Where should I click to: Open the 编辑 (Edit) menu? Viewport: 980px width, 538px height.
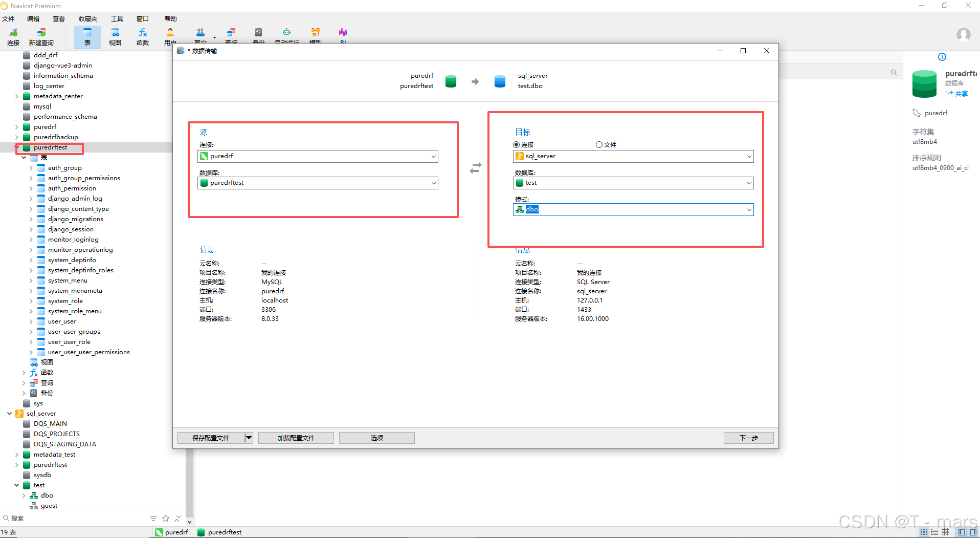pos(33,19)
